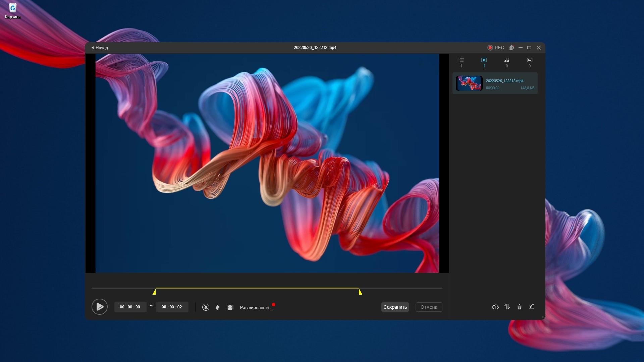Click the end time field 00:00:02
This screenshot has width=644, height=362.
pos(172,307)
